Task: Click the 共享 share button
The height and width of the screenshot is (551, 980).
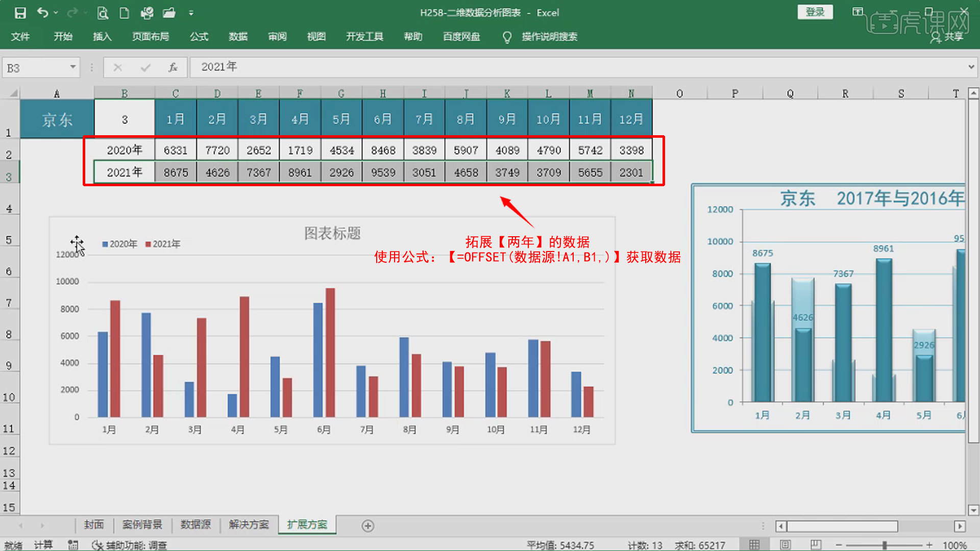Action: (x=951, y=38)
